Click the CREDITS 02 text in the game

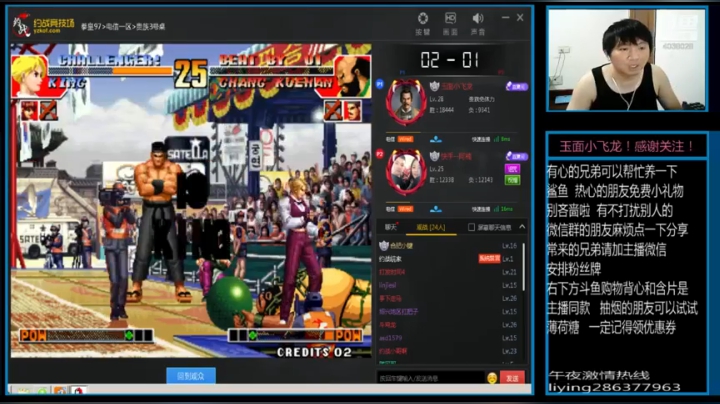coord(315,352)
